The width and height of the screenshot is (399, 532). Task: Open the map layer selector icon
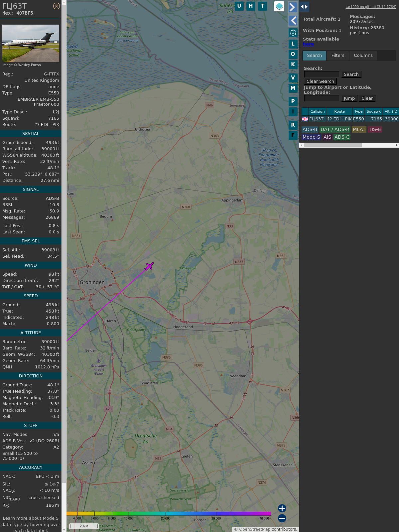(279, 6)
